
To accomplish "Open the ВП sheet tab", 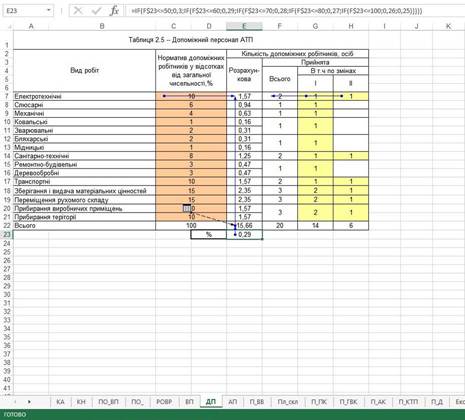I will [189, 402].
